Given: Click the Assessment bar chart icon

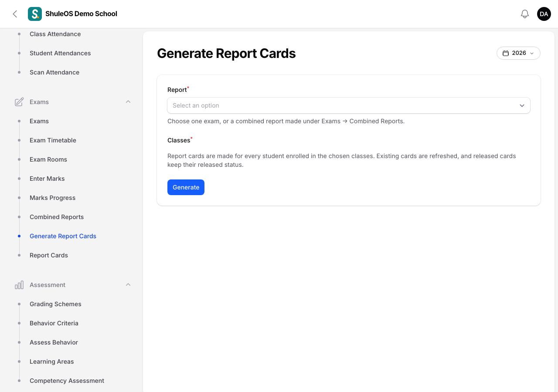Looking at the screenshot, I should (19, 285).
